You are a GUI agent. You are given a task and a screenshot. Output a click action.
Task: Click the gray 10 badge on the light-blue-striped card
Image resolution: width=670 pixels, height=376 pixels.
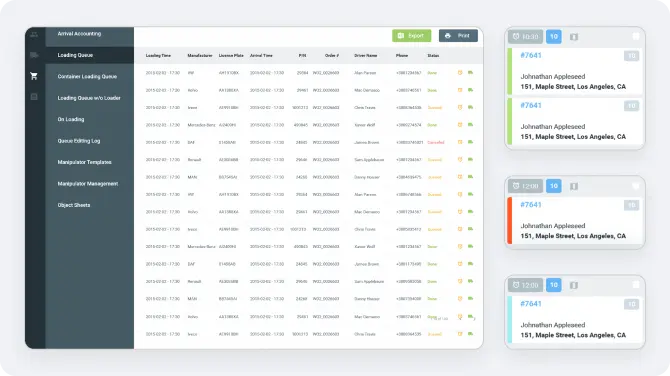click(x=632, y=304)
